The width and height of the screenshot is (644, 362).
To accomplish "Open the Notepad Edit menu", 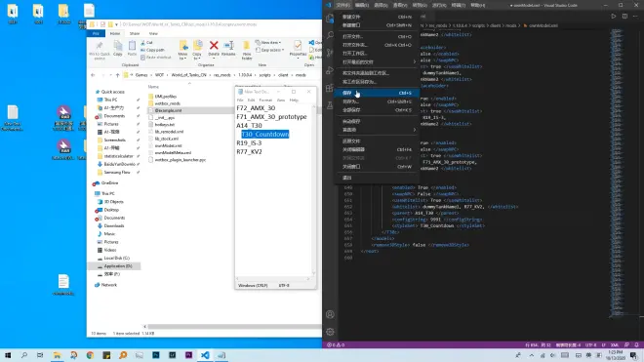I will coord(251,101).
